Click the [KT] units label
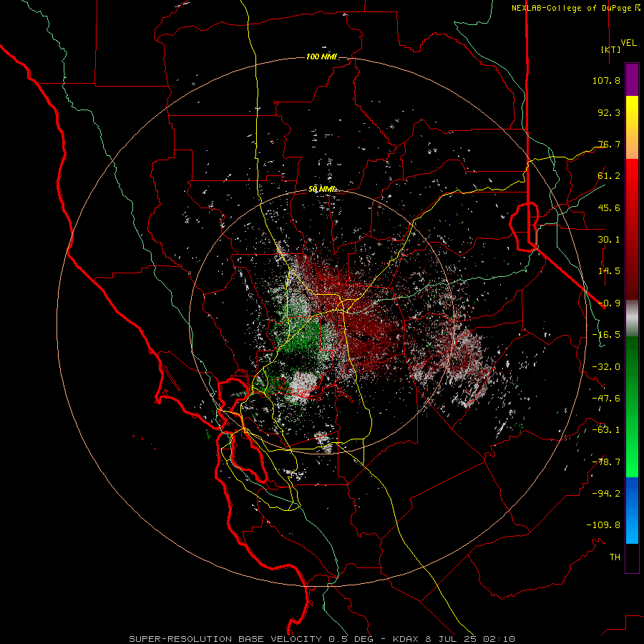The width and height of the screenshot is (644, 644). point(610,49)
